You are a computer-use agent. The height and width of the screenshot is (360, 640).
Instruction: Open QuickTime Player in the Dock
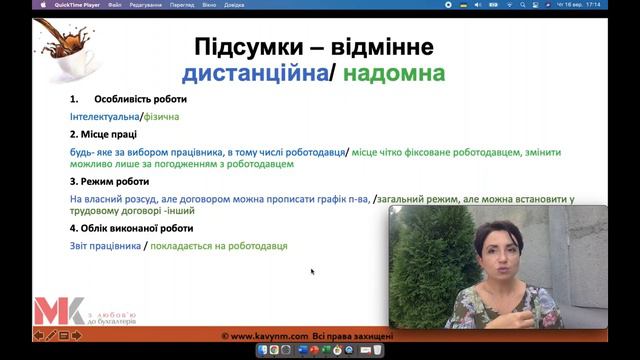(x=349, y=350)
